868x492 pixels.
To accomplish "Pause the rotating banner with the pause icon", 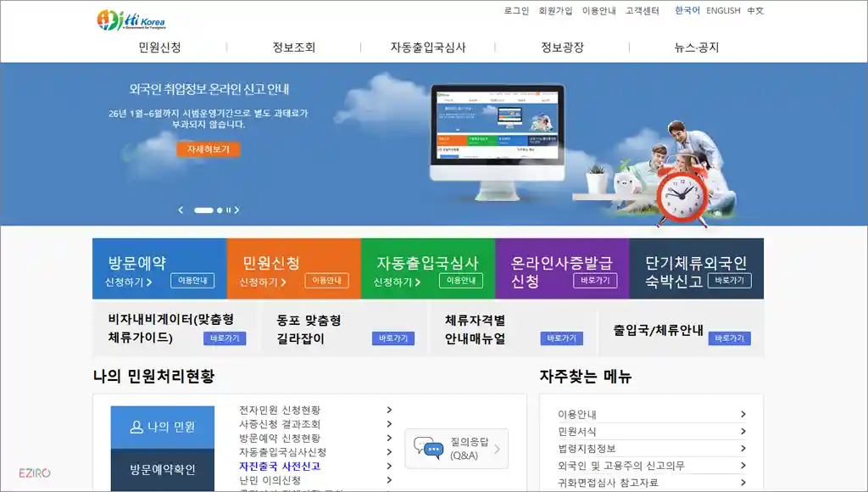I will tap(229, 210).
